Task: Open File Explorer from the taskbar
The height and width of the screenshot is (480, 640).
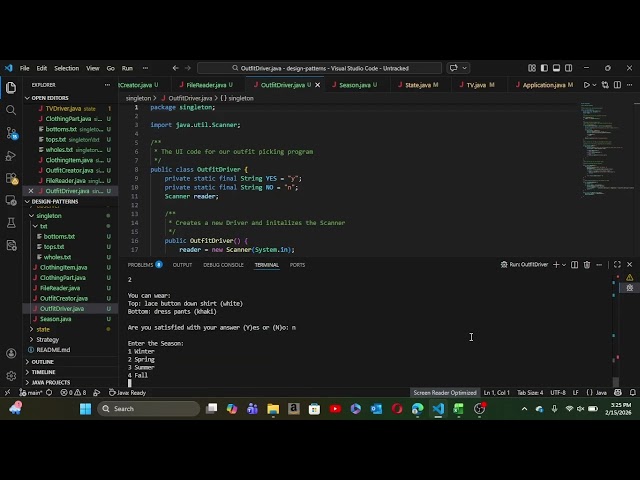Action: [x=273, y=409]
